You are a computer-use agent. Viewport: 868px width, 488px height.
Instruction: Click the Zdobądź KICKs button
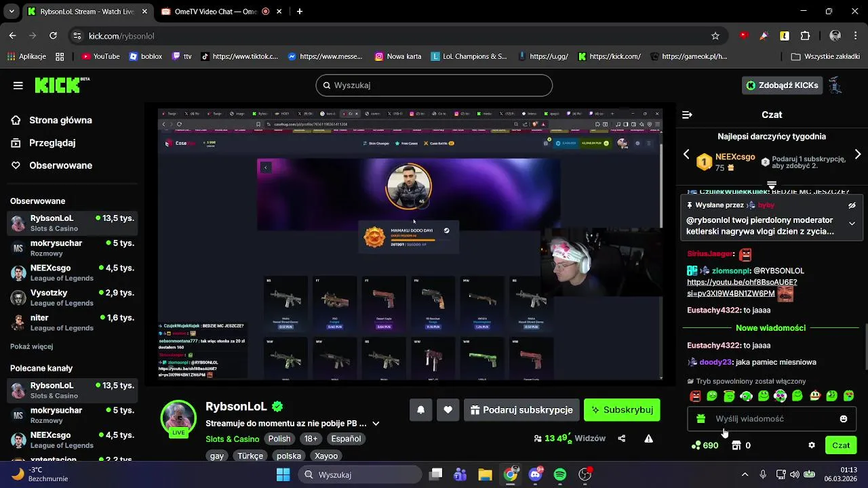click(781, 85)
